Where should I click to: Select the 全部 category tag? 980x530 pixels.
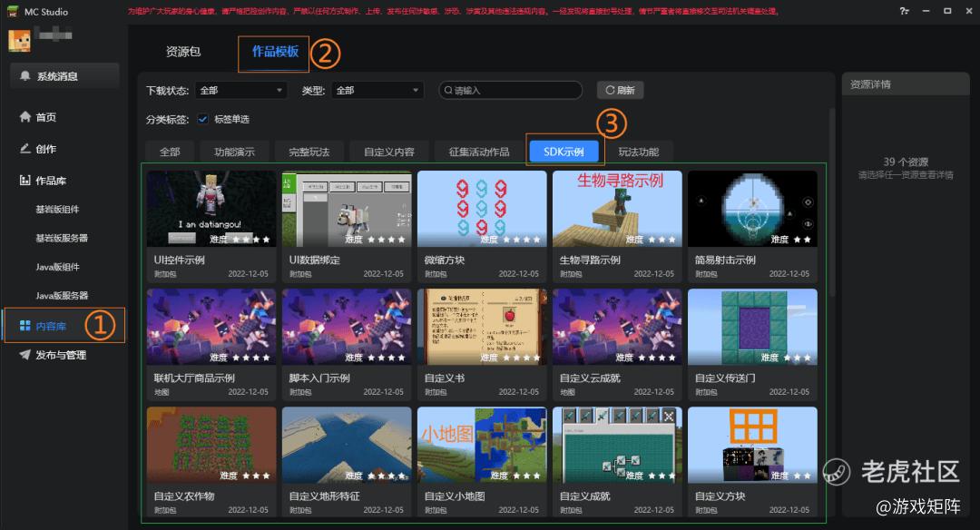[x=170, y=152]
